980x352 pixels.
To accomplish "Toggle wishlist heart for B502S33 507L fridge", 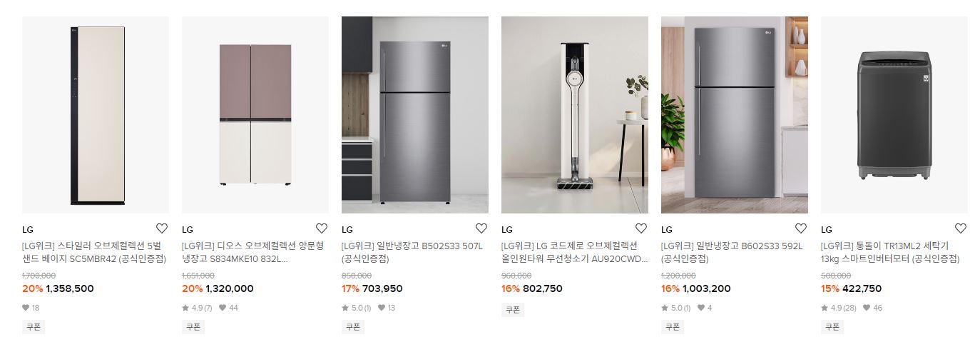I will [481, 228].
